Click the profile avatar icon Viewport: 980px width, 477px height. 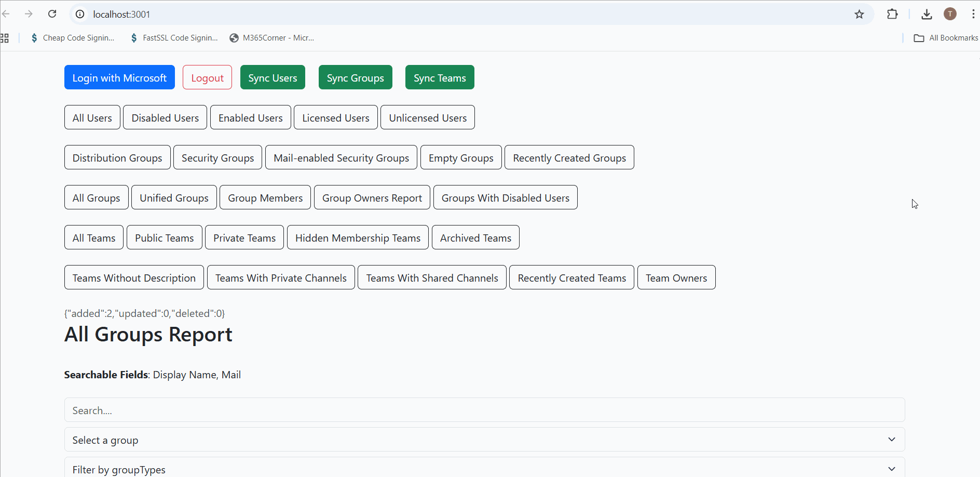(x=950, y=14)
